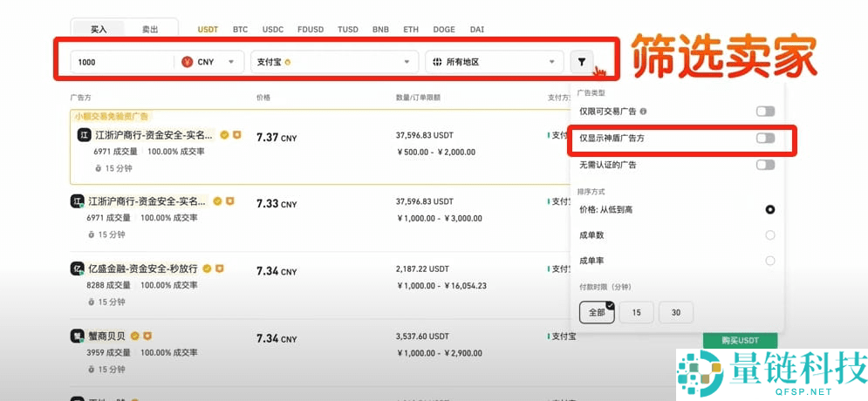Click the coin icon beside 支付宝
868x401 pixels.
(x=287, y=62)
